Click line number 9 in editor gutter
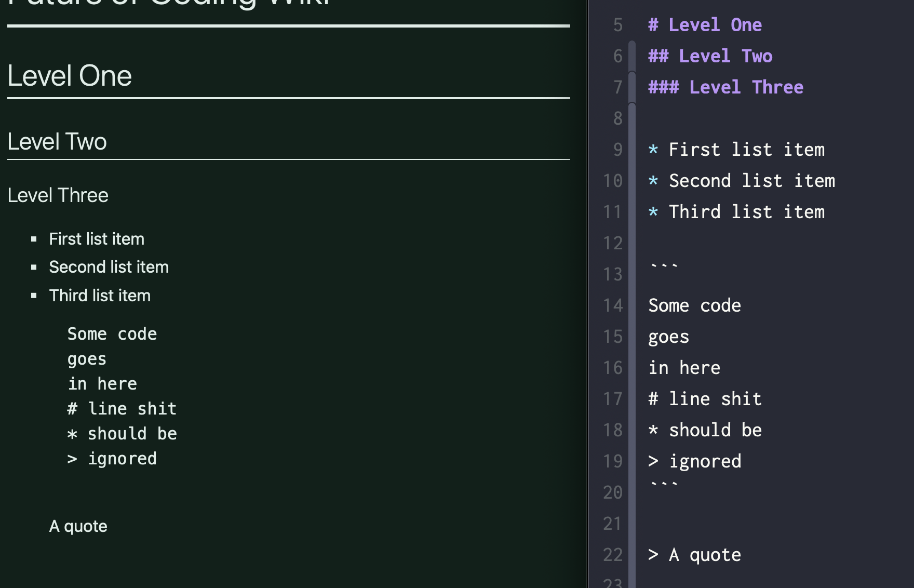This screenshot has width=914, height=588. [617, 150]
